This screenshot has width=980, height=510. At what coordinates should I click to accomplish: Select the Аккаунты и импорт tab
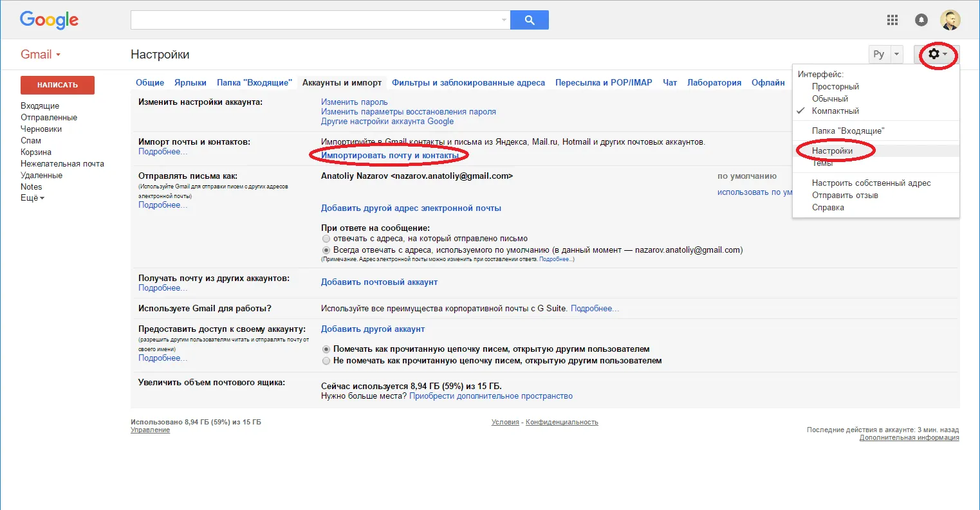click(342, 82)
